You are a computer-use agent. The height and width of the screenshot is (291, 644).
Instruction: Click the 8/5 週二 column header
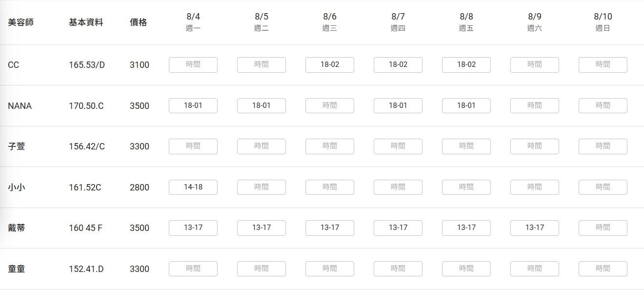click(262, 22)
